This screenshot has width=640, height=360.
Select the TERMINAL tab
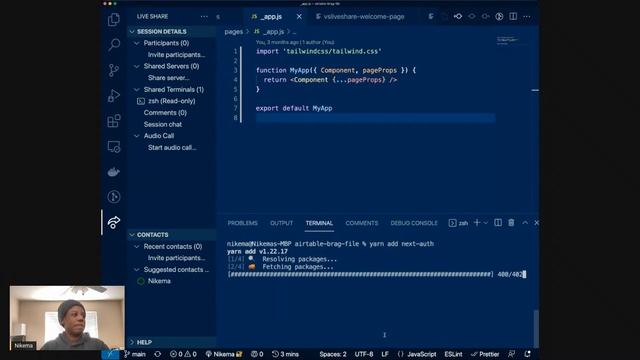point(319,223)
